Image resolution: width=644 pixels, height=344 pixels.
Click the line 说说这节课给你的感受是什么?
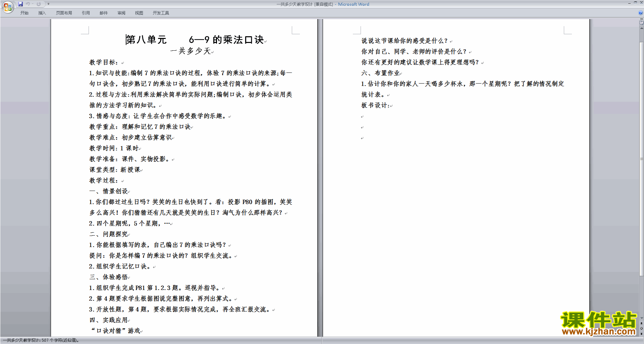click(x=405, y=41)
